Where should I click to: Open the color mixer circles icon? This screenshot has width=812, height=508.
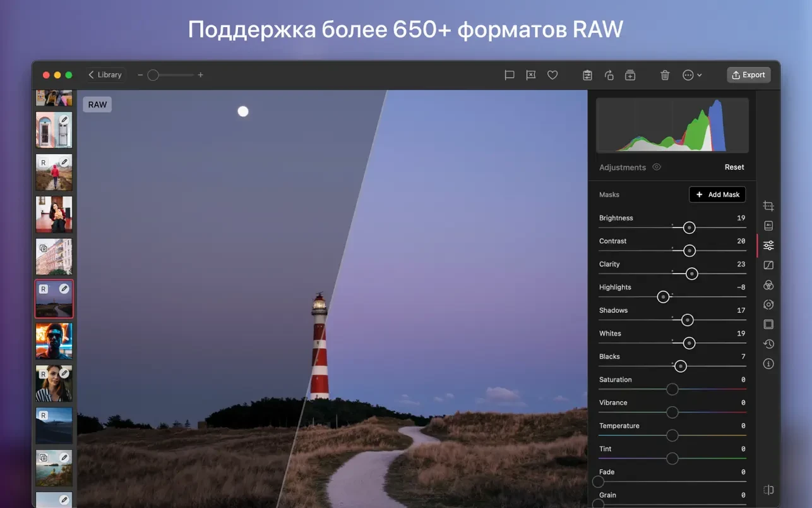click(x=768, y=285)
